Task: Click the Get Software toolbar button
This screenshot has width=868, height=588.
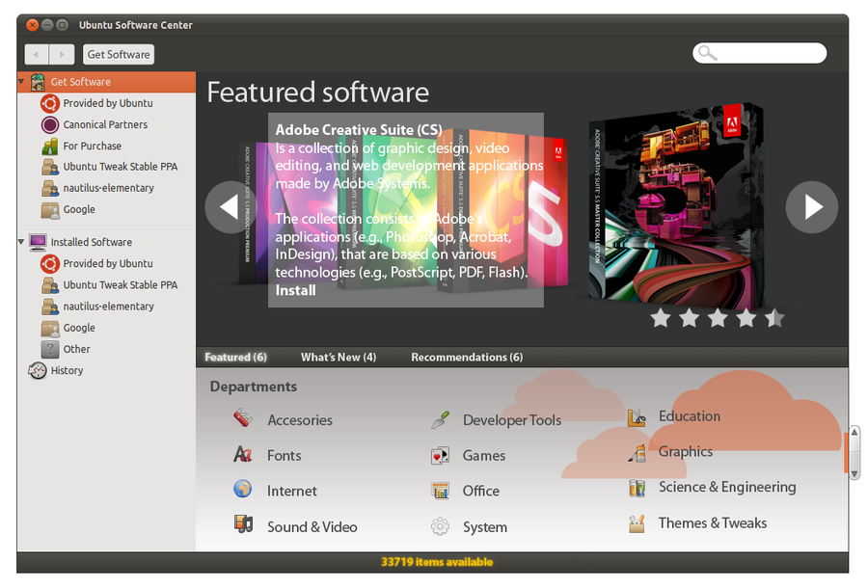Action: pos(119,54)
